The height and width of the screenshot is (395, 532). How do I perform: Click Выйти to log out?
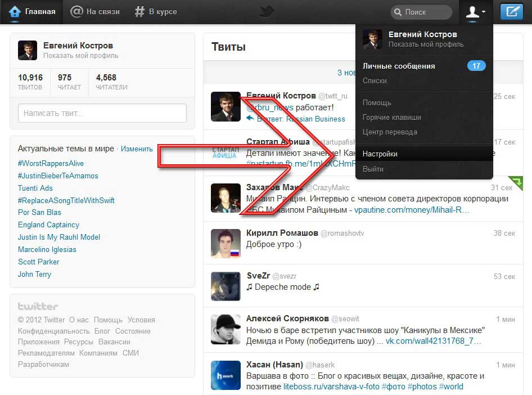tap(373, 169)
